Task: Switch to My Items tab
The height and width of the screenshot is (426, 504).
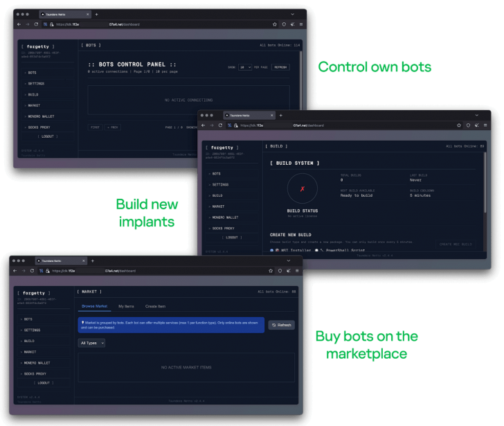Action: tap(126, 306)
